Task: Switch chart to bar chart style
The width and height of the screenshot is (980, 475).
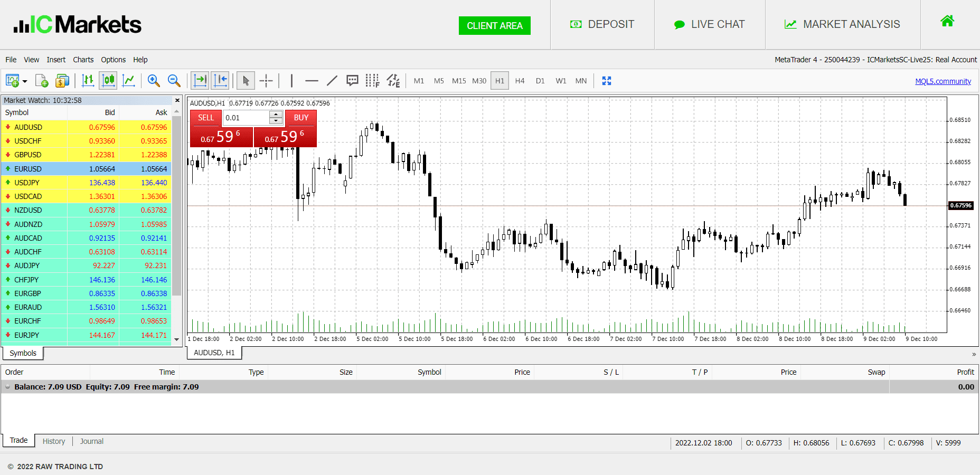Action: click(88, 81)
